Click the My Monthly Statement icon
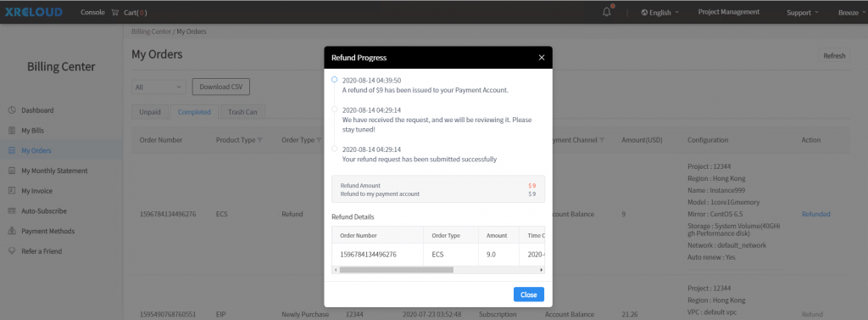The width and height of the screenshot is (868, 320). [12, 171]
